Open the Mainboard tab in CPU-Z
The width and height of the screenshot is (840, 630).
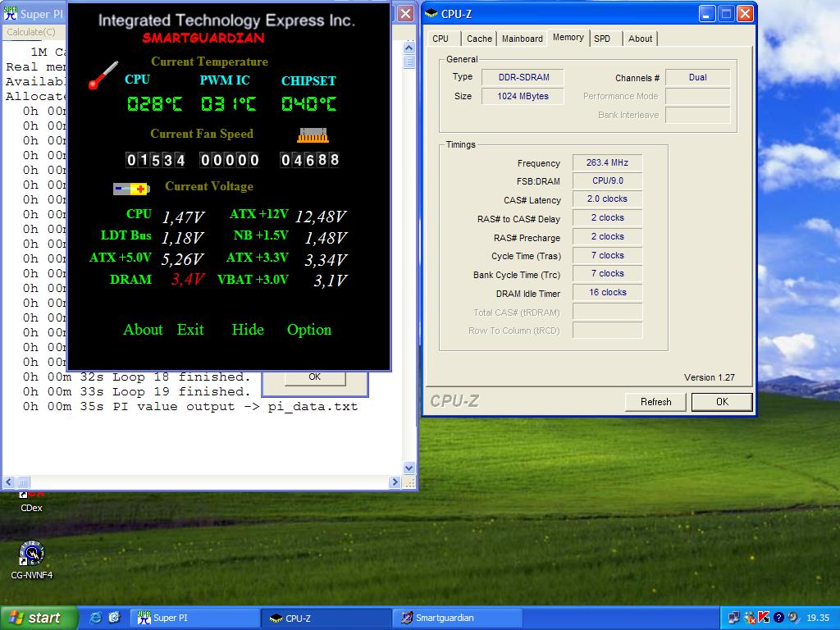pyautogui.click(x=523, y=39)
